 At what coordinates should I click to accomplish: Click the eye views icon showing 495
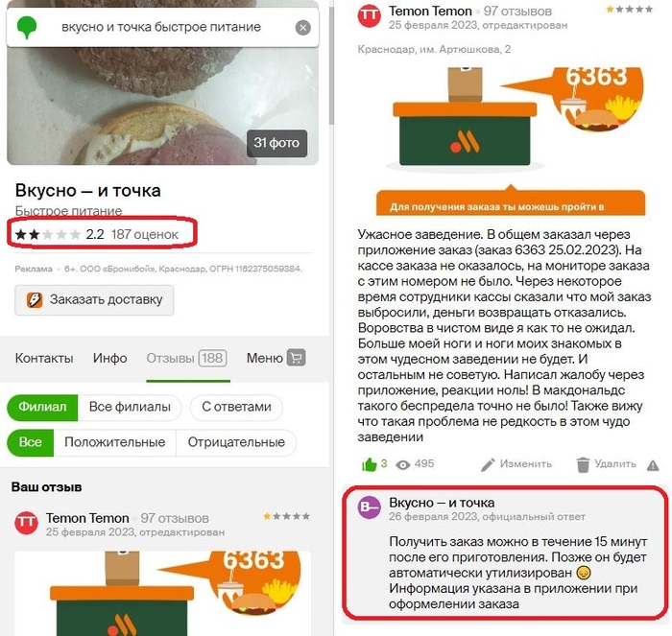coord(402,464)
